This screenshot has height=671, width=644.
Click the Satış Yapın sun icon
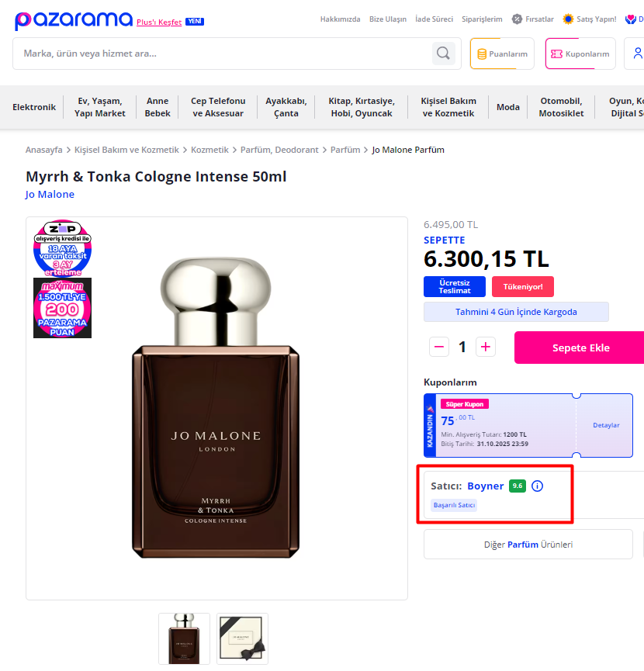tap(568, 19)
